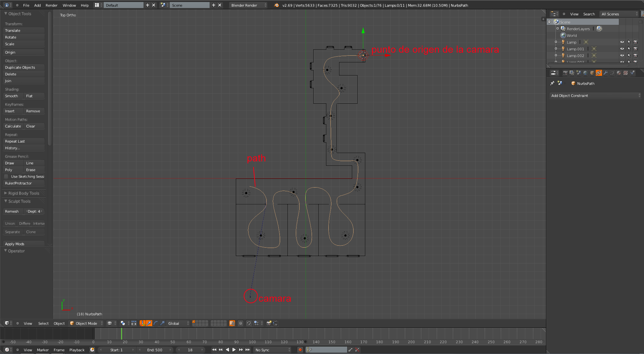Click the current frame field showing 18

tap(190, 350)
